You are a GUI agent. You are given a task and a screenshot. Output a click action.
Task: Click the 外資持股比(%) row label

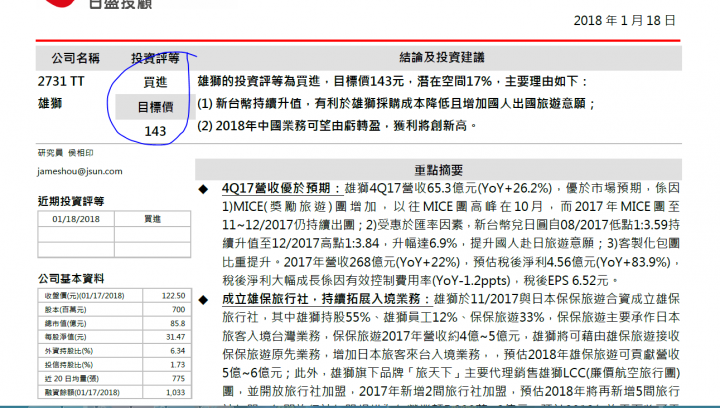pyautogui.click(x=68, y=351)
